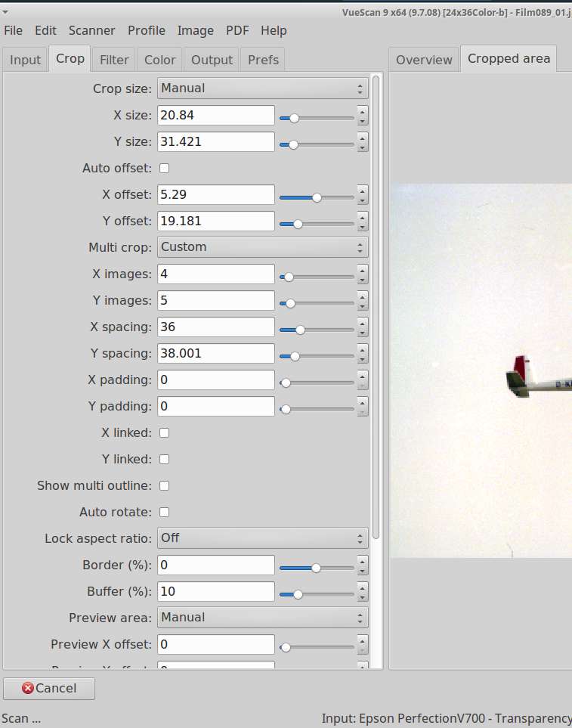Image resolution: width=572 pixels, height=728 pixels.
Task: Click the window menu arrow in title bar
Action: pyautogui.click(x=5, y=12)
